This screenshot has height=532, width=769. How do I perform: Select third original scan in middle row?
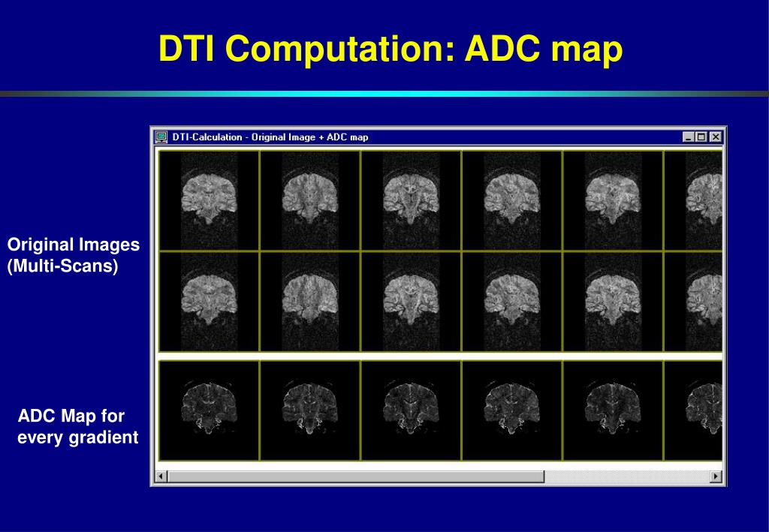[x=412, y=302]
